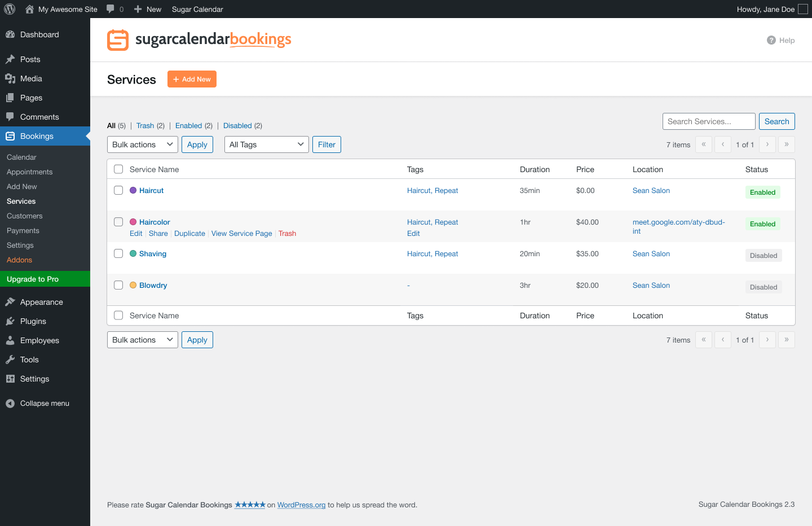Click the Pages icon in sidebar
Image resolution: width=812 pixels, height=526 pixels.
[x=10, y=98]
